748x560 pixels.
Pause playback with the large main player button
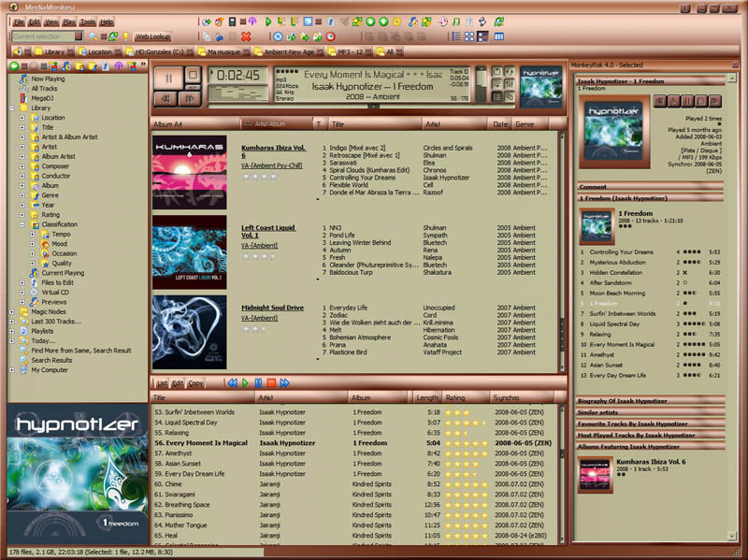(168, 78)
